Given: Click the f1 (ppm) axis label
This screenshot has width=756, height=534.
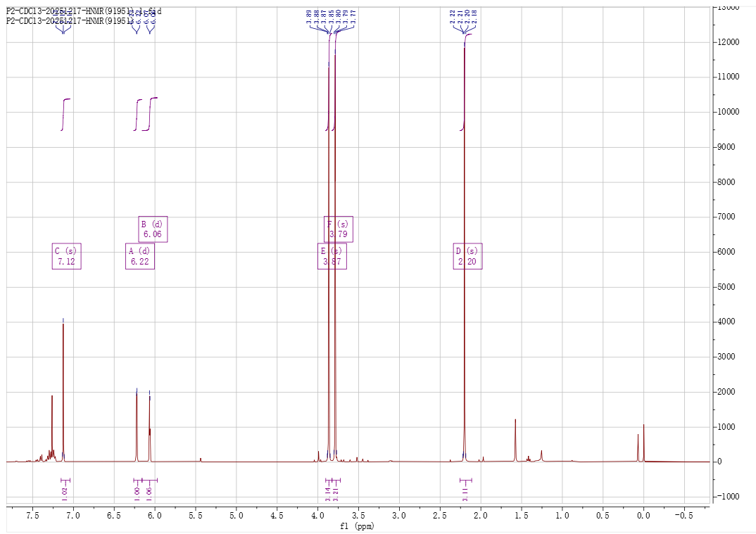Looking at the screenshot, I should (358, 526).
